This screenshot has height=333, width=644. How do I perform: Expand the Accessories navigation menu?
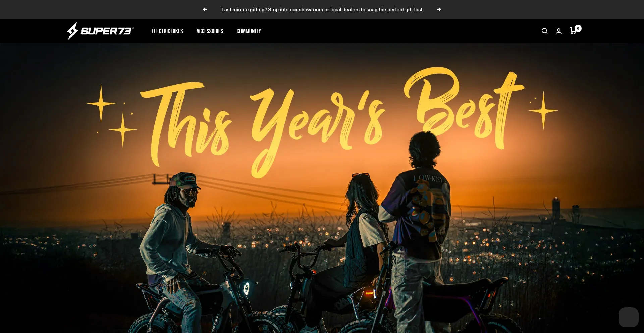(210, 31)
